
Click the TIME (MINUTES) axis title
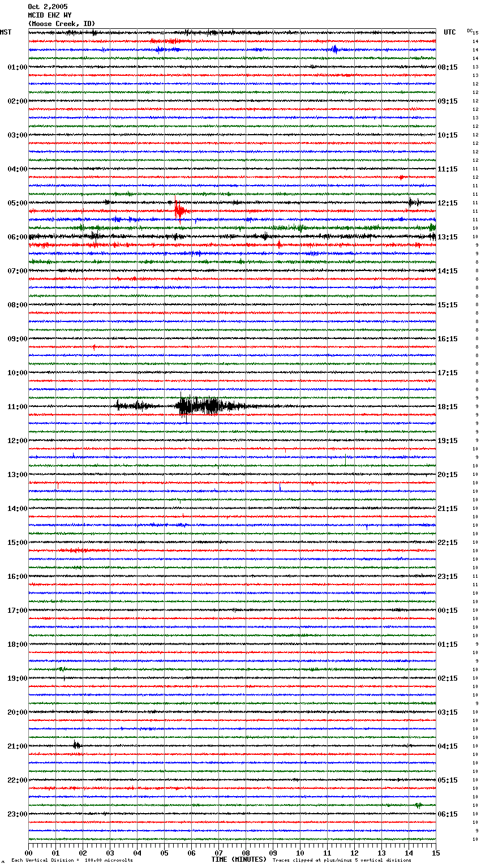click(x=239, y=860)
